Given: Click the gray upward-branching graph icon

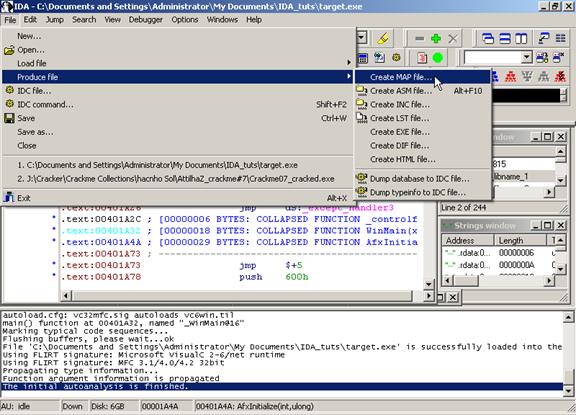Looking at the screenshot, I should pos(527,76).
